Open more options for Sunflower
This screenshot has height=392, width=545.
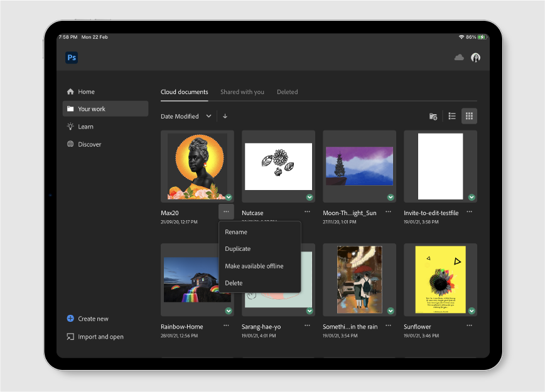click(x=469, y=326)
